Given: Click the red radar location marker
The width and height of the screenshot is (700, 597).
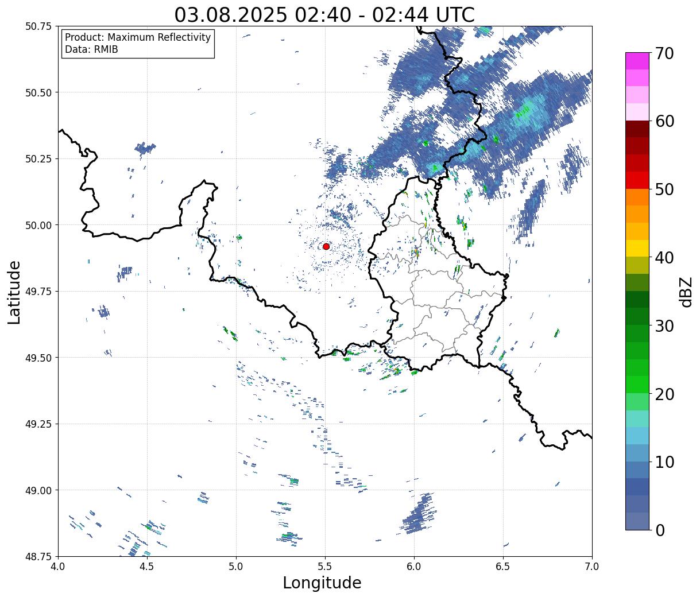Looking at the screenshot, I should (x=326, y=246).
